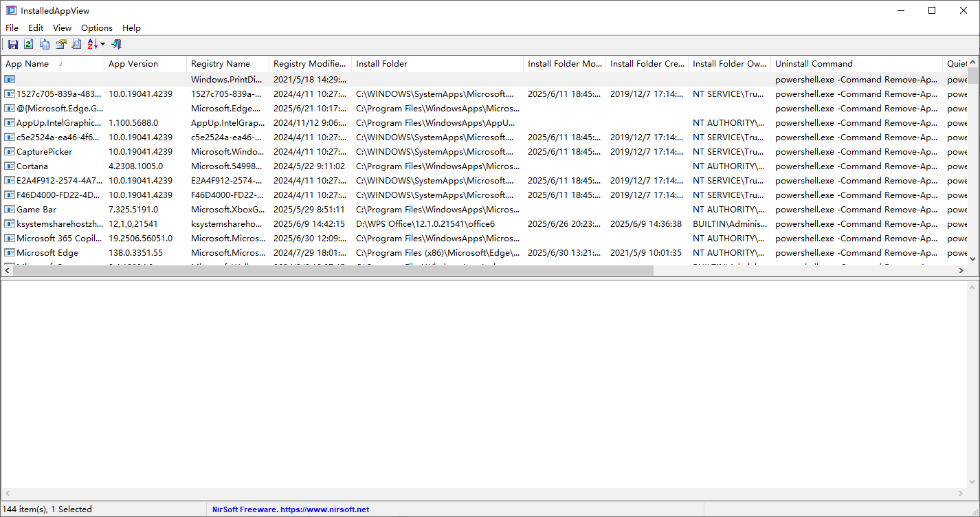Screen dimensions: 980x517
Task: Click the app list's scroll-right arrow
Action: tap(961, 271)
